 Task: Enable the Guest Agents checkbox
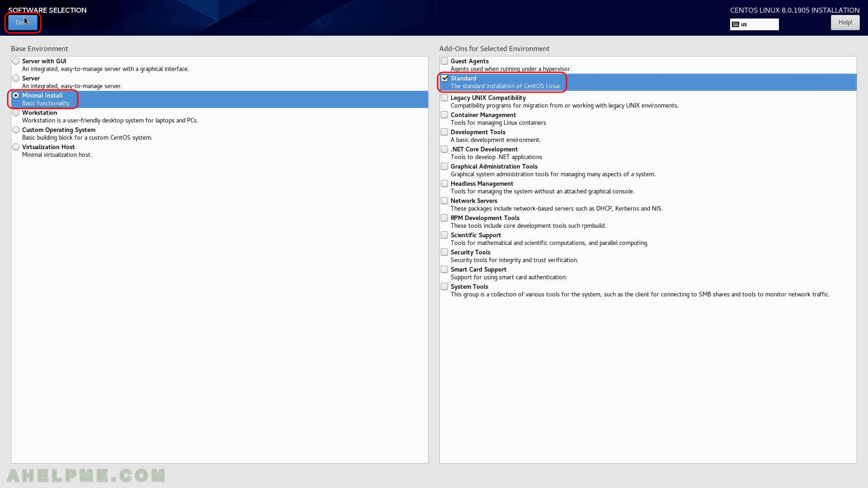444,61
